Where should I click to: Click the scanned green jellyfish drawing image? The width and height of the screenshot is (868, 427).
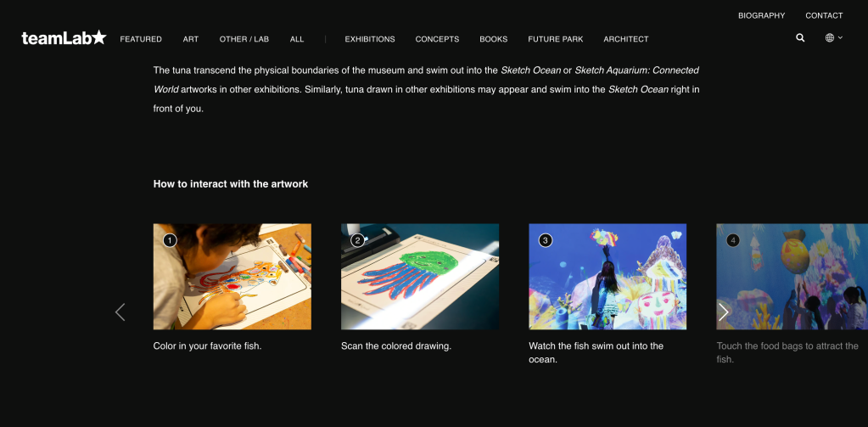(x=420, y=277)
